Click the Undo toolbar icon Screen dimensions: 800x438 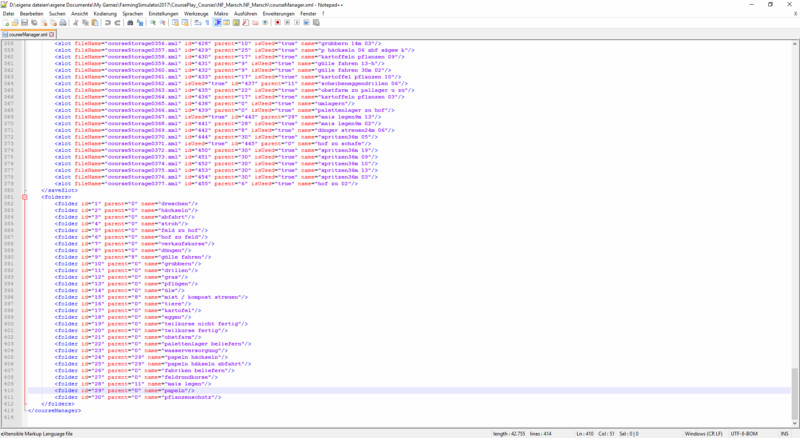(108, 22)
